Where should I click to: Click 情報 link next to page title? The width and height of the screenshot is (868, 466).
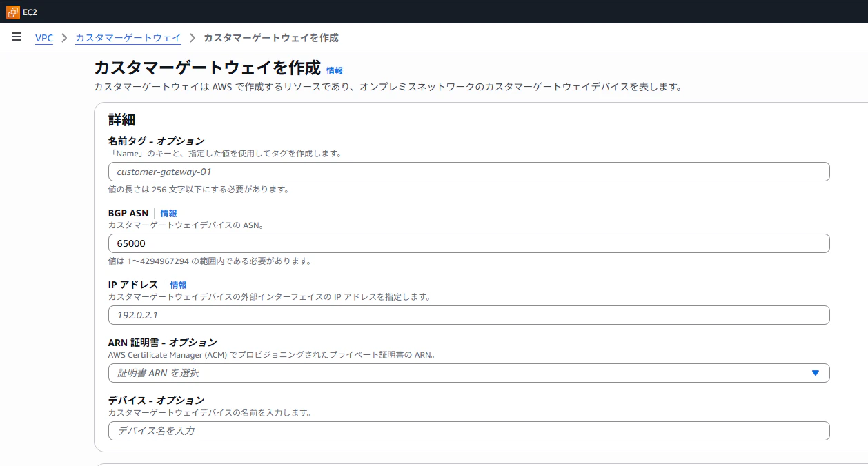335,70
